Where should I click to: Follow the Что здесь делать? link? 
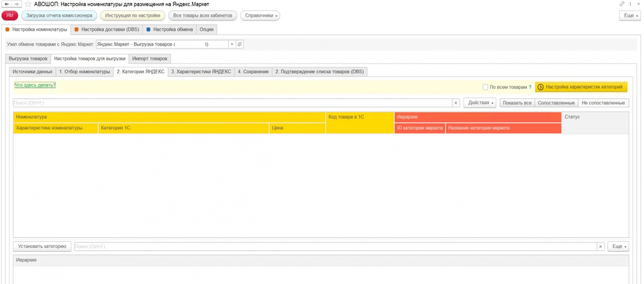[35, 85]
